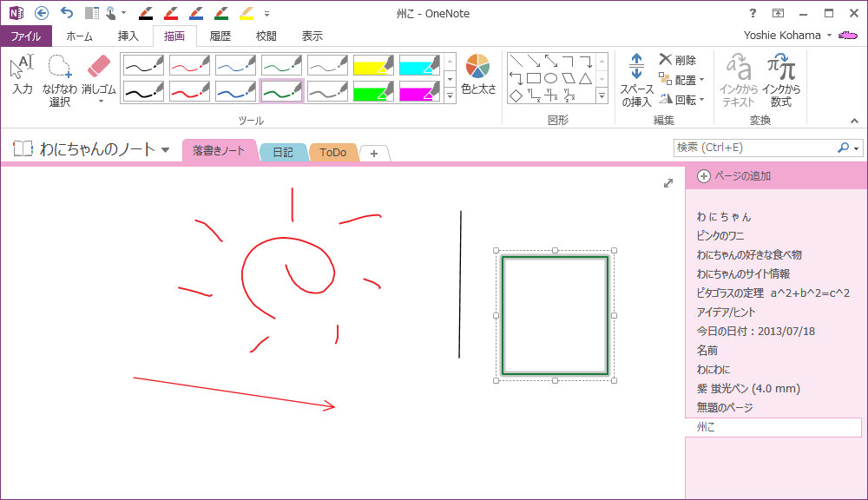
Task: Expand the pen gallery more button
Action: pyautogui.click(x=450, y=96)
